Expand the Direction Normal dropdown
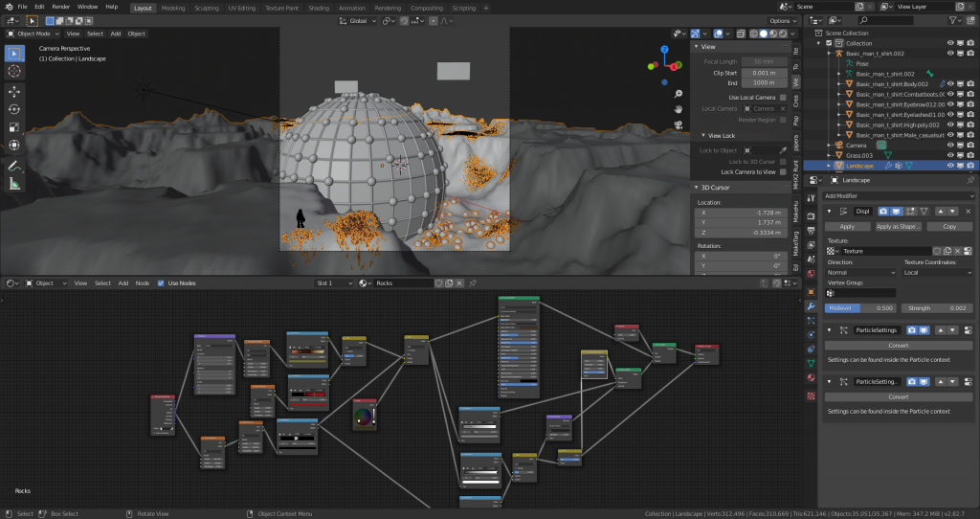Image resolution: width=980 pixels, height=519 pixels. (x=860, y=273)
